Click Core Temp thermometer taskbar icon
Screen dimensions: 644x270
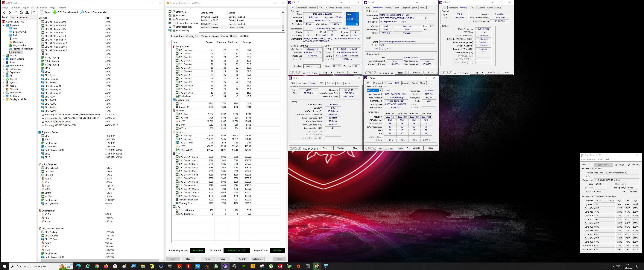point(317,266)
